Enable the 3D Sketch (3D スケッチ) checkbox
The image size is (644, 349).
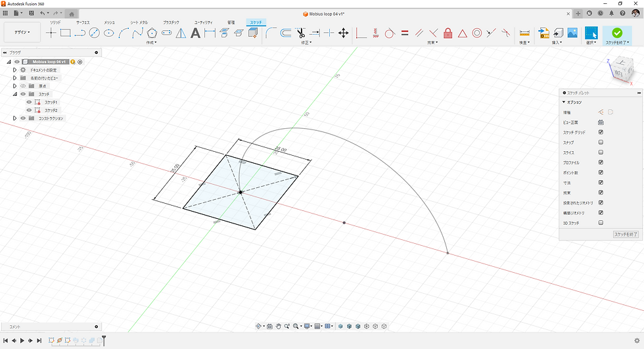coord(601,223)
